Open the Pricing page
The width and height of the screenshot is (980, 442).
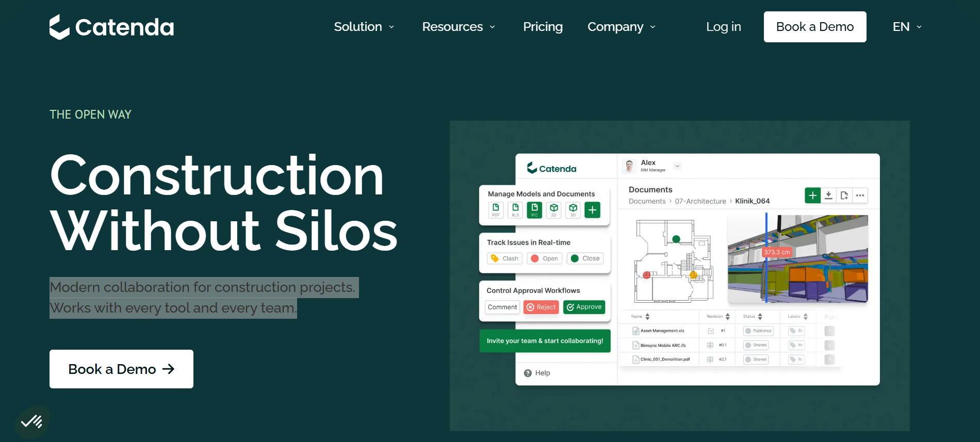point(543,27)
